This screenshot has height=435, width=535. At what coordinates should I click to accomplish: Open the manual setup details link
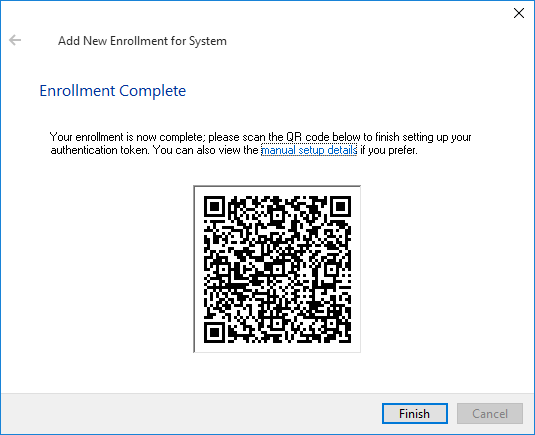[309, 150]
